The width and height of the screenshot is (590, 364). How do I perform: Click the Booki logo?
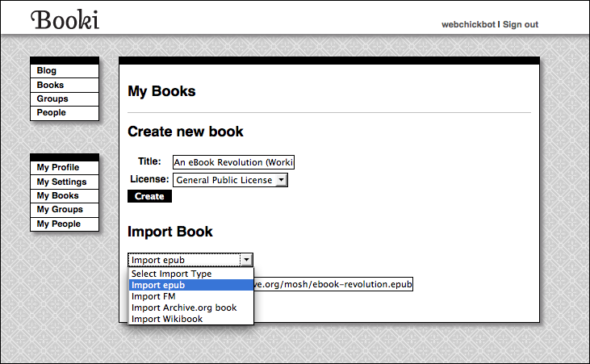tap(65, 20)
